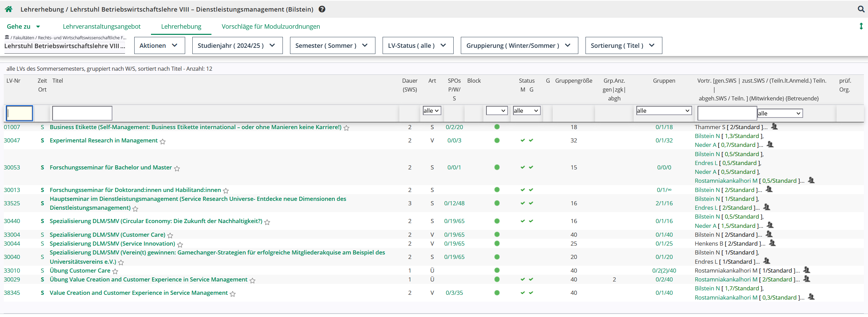
Task: Toggle favorite star for Übung Customer Care
Action: pos(115,271)
